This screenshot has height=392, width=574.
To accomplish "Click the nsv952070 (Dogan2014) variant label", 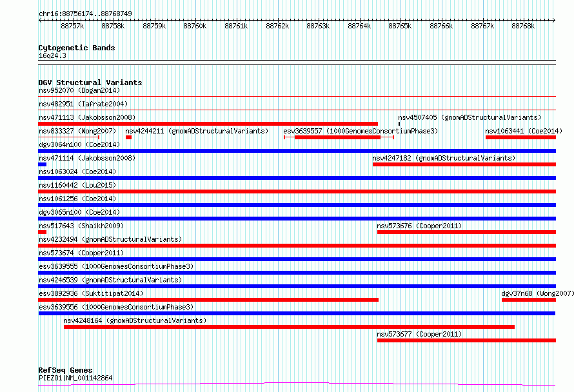I will [79, 90].
